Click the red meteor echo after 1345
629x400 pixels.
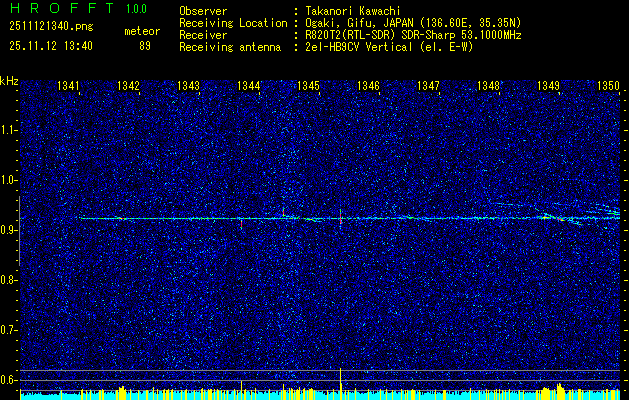point(340,217)
